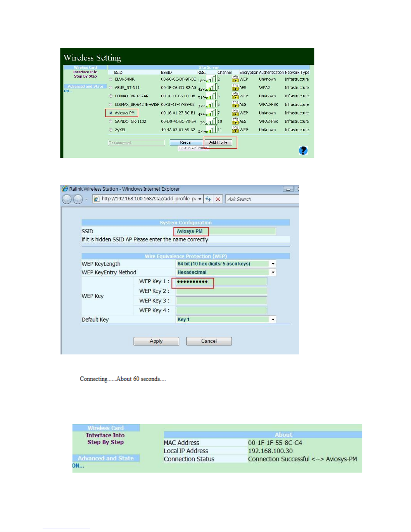Click the lock icon in the ZyXEL row
Image resolution: width=411 pixels, height=532 pixels.
pos(235,130)
